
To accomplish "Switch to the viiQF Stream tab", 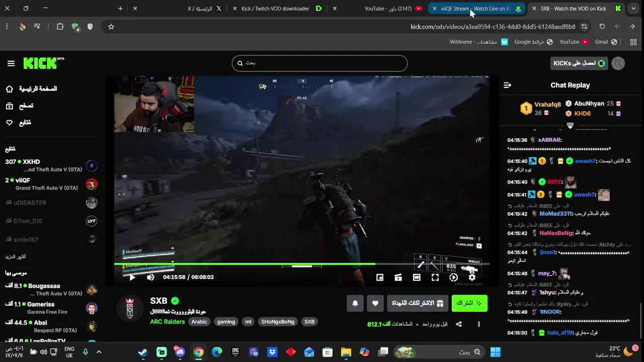I will tap(476, 9).
